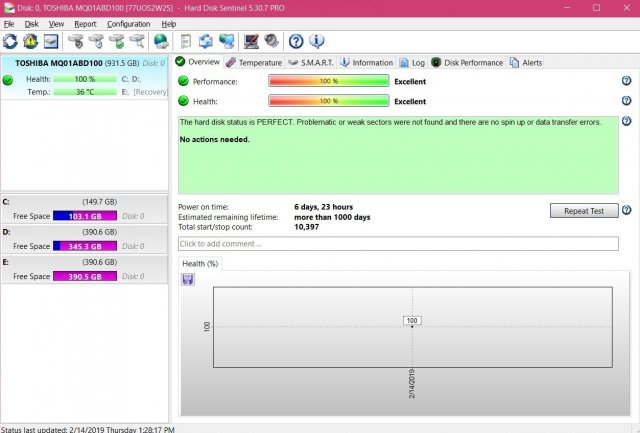Switch to the Temperature tab

click(x=253, y=62)
